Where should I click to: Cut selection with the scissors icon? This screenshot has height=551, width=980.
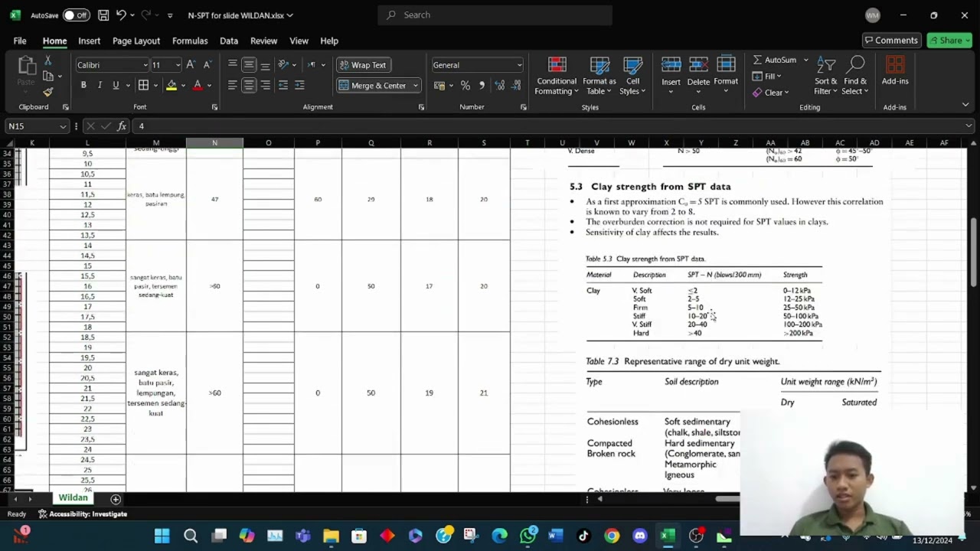coord(48,60)
